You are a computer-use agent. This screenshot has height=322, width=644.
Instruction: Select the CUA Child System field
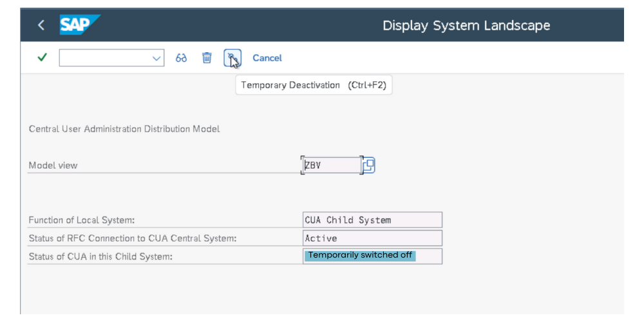point(372,220)
